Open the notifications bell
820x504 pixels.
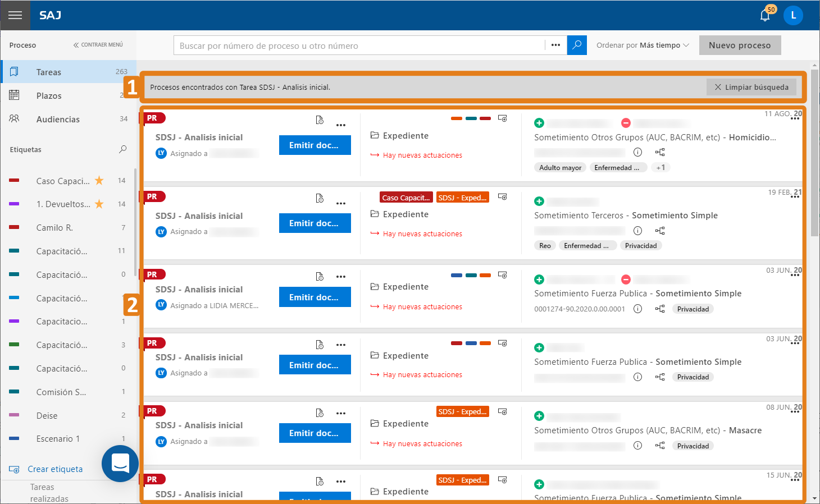click(x=765, y=15)
